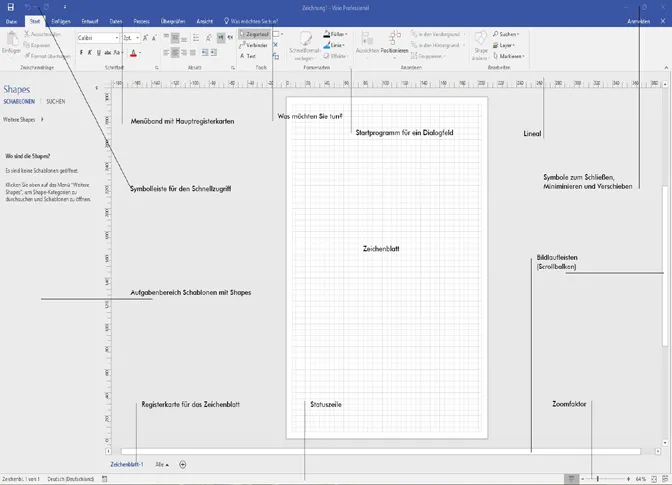Switch to the Einfügen ribbon tab
The width and height of the screenshot is (672, 485).
coord(60,20)
